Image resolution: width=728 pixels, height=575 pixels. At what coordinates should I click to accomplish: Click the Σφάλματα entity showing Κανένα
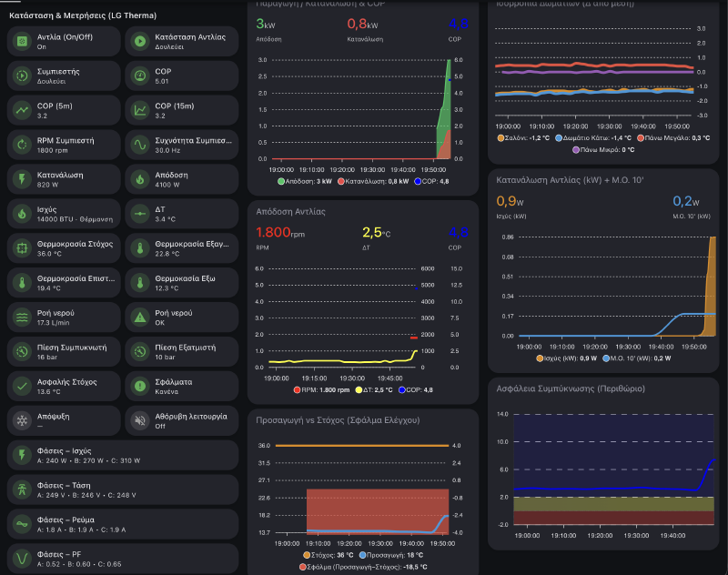pos(182,387)
